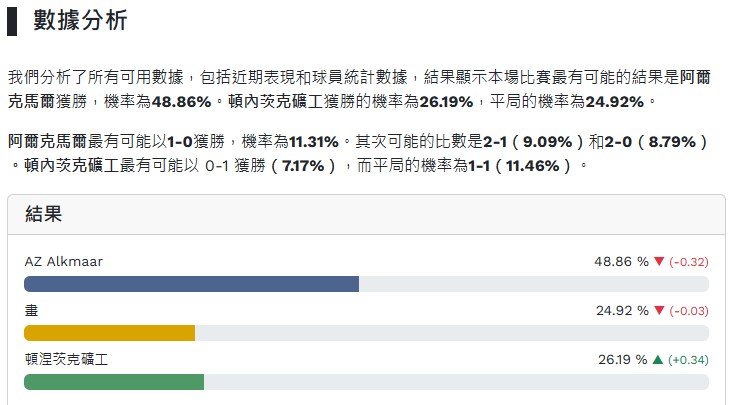738x405 pixels.
Task: Click the black bar marker before 數據分析 heading
Action: [12, 21]
